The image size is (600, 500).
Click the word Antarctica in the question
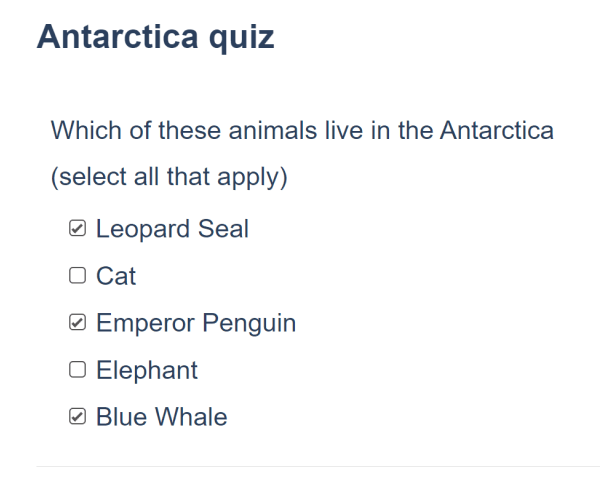click(497, 130)
